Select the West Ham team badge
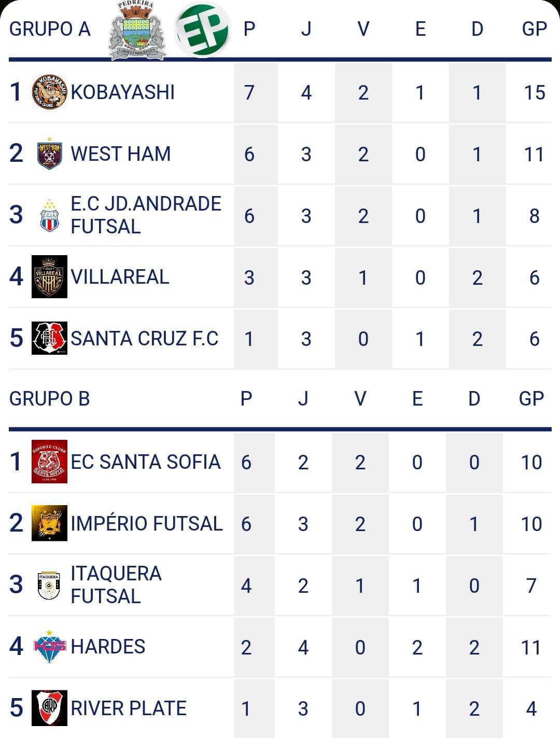560x738 pixels. point(50,154)
